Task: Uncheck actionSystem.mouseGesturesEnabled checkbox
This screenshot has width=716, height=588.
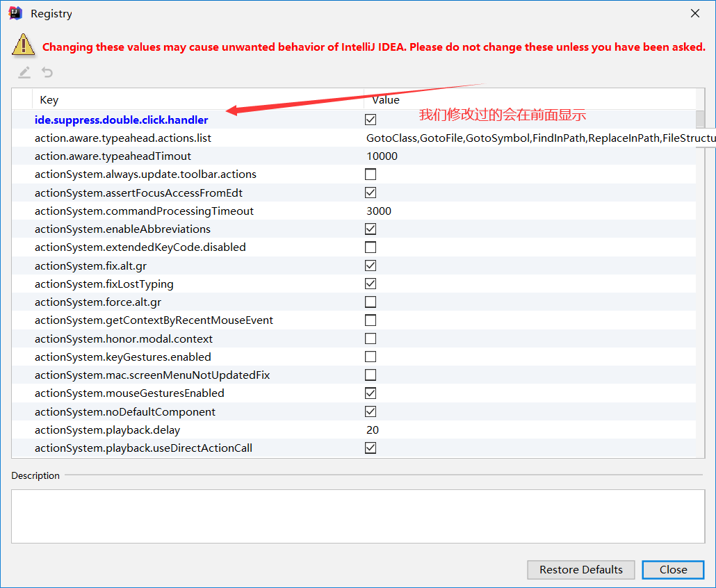Action: (371, 393)
